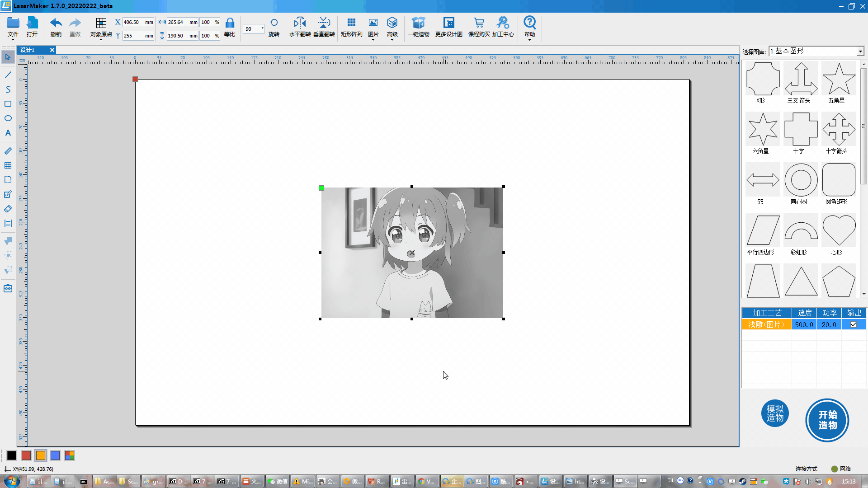Open the 微信 WeChat taskbar item

(x=278, y=481)
